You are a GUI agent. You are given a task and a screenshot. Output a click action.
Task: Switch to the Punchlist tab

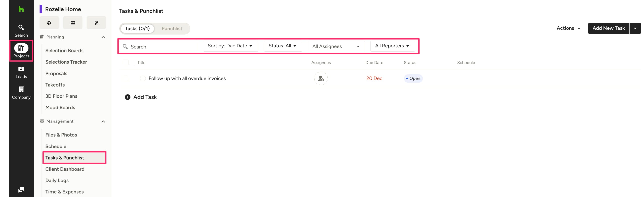click(x=172, y=28)
